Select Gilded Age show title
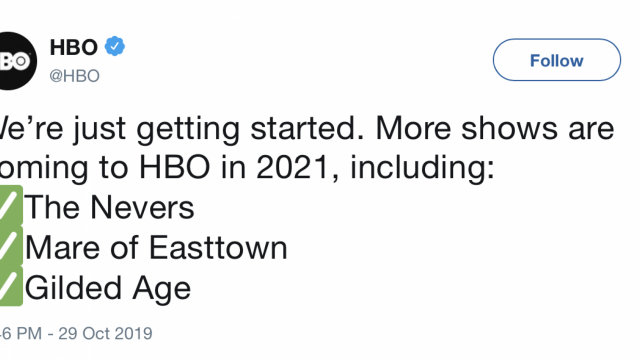This screenshot has width=640, height=360. tap(108, 289)
